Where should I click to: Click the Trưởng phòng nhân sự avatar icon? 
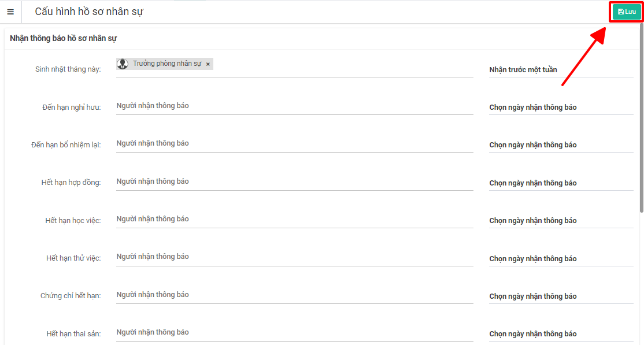coord(123,64)
